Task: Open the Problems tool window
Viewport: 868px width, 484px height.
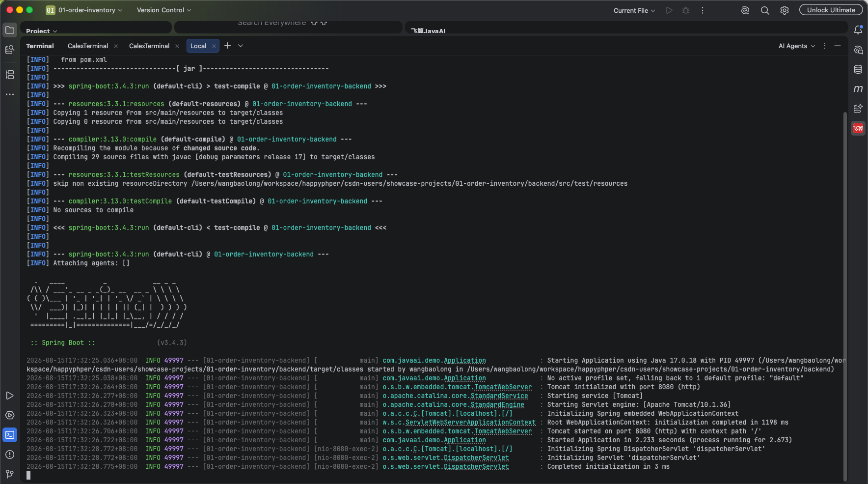Action: (10, 455)
